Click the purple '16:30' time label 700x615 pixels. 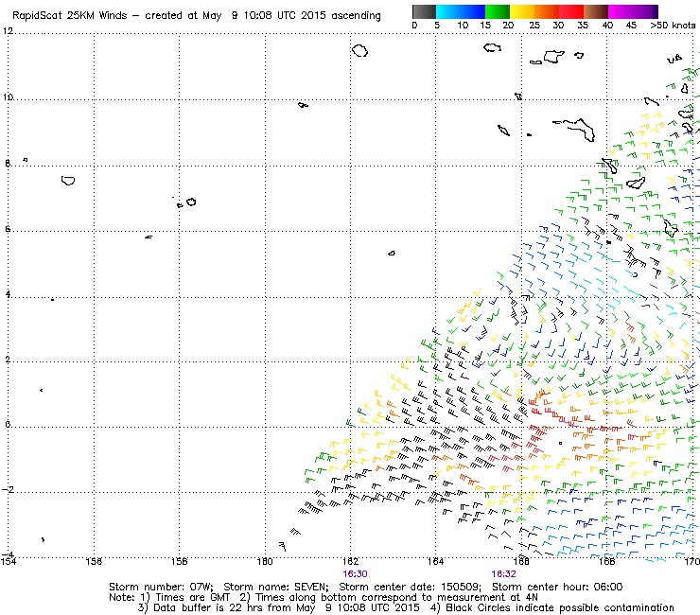pyautogui.click(x=355, y=574)
